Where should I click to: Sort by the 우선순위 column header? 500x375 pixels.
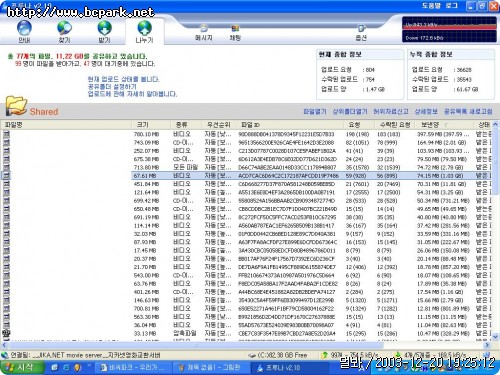tap(219, 125)
